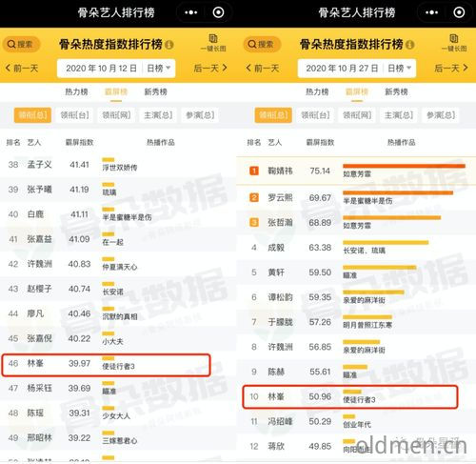Tap the info icon beside title in October 27 panel

(x=410, y=45)
